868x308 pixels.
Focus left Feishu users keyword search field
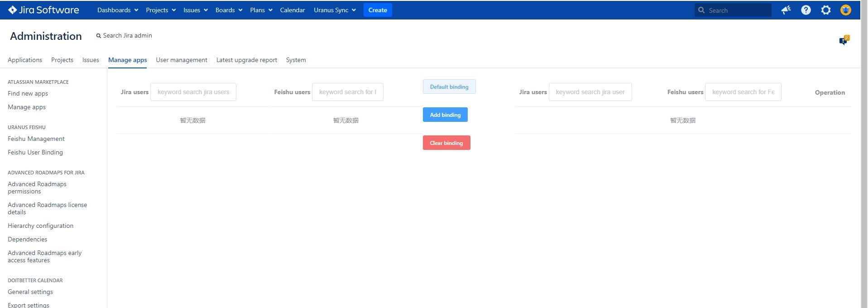click(x=348, y=92)
